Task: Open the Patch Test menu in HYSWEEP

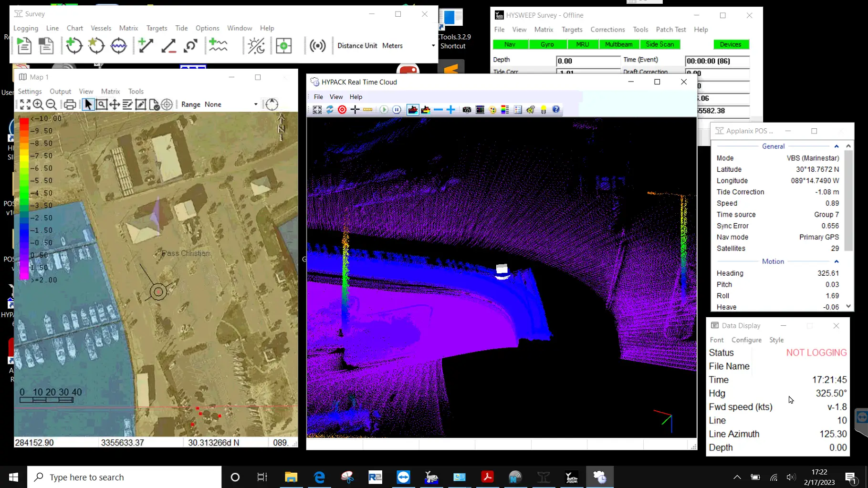Action: coord(670,30)
